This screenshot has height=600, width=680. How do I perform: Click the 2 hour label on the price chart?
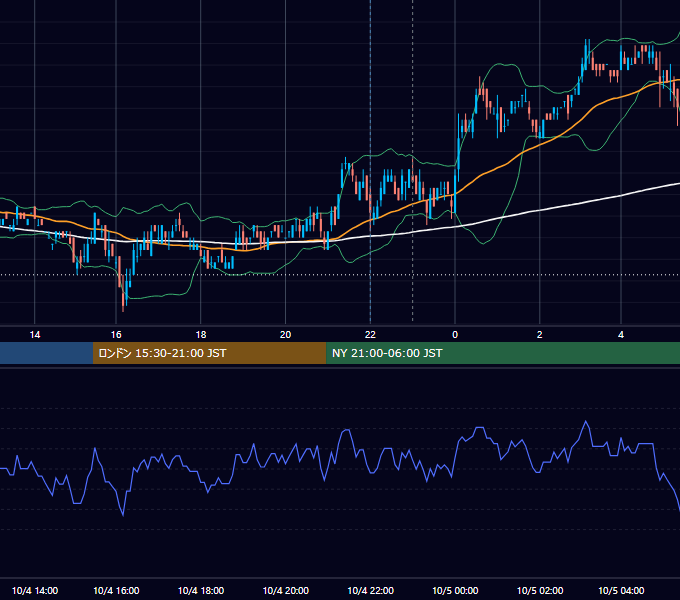tap(539, 335)
